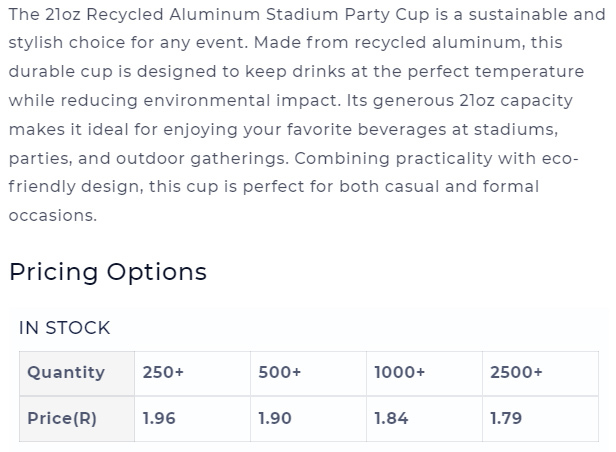Select the IN STOCK label
The width and height of the screenshot is (616, 452).
coord(64,328)
